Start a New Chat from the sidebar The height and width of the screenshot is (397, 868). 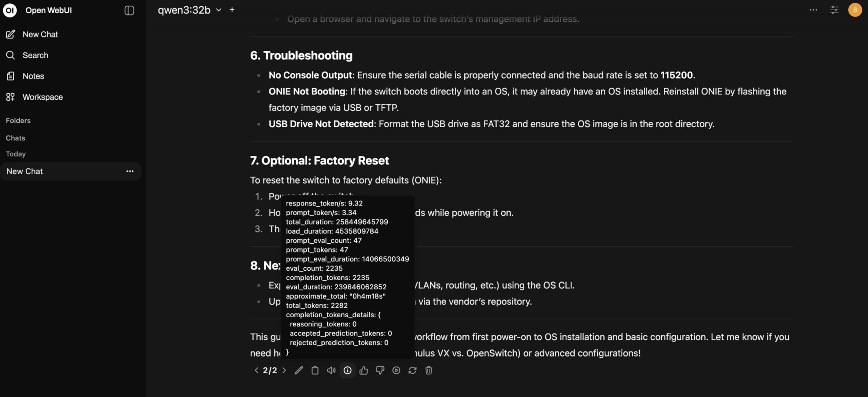click(40, 34)
